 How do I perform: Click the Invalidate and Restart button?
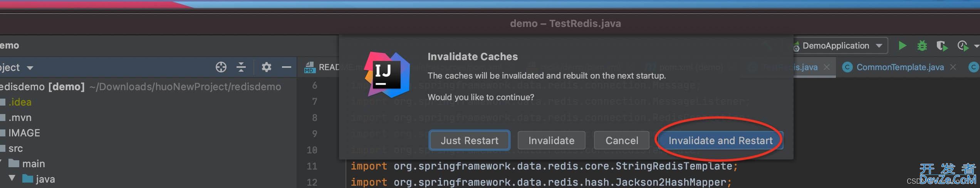720,140
